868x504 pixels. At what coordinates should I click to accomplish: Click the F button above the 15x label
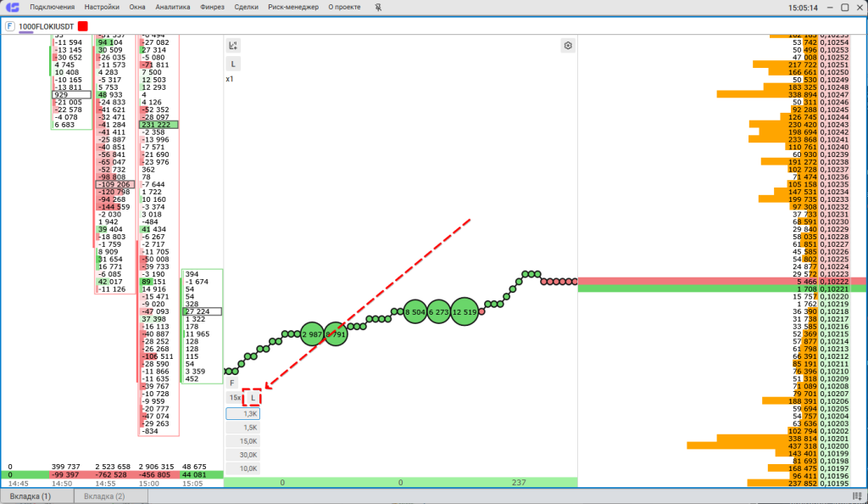pos(233,383)
